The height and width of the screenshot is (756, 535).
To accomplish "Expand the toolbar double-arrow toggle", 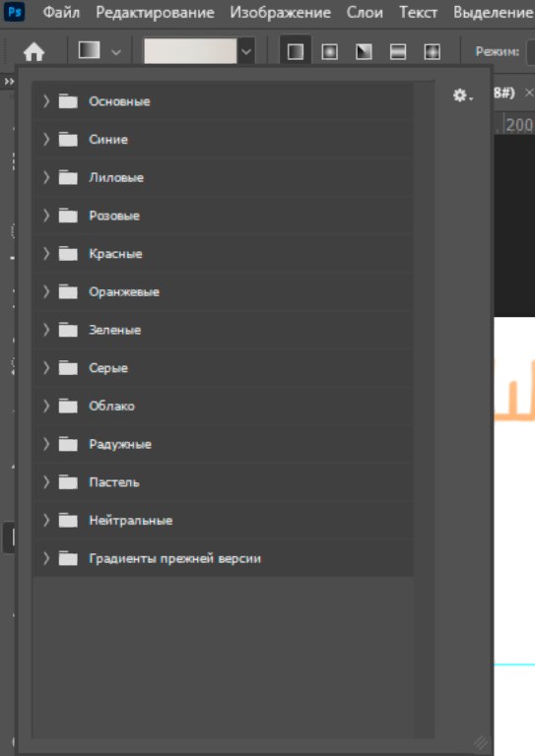I will point(9,82).
